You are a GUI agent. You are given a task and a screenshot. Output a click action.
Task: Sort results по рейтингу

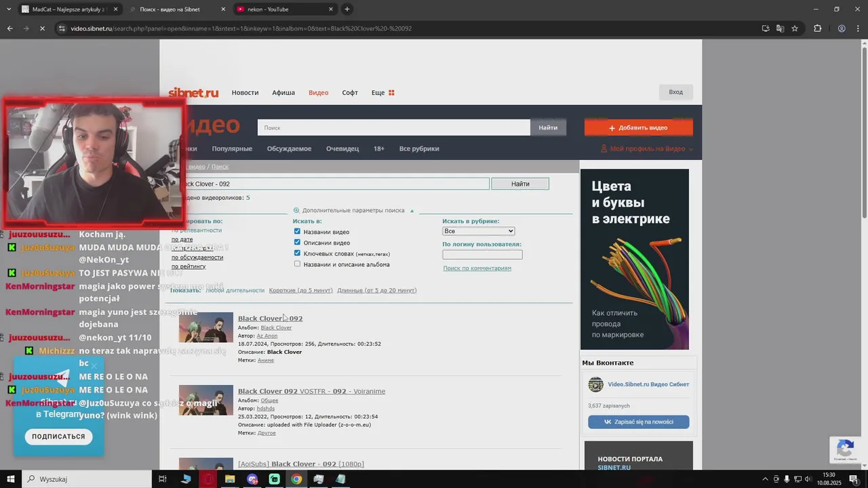click(189, 266)
